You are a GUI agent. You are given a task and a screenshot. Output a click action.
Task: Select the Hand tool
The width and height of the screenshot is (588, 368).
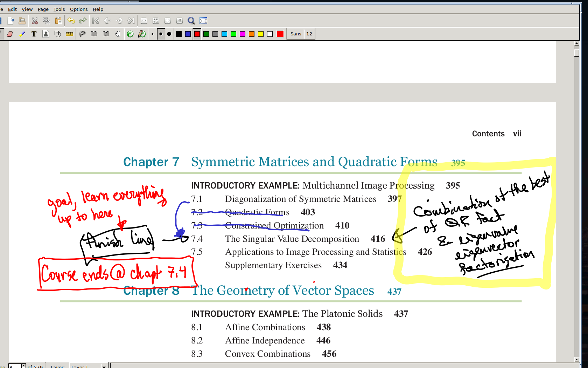[x=118, y=34]
